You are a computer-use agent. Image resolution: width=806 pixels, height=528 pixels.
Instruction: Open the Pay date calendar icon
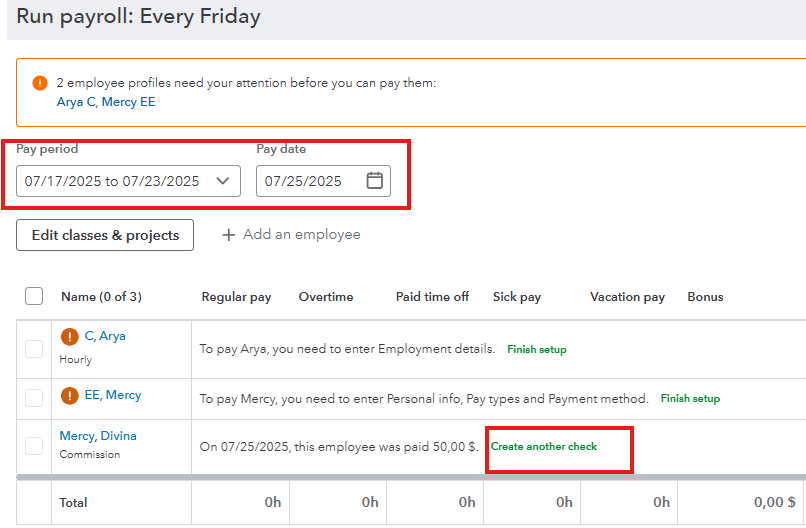(x=375, y=181)
